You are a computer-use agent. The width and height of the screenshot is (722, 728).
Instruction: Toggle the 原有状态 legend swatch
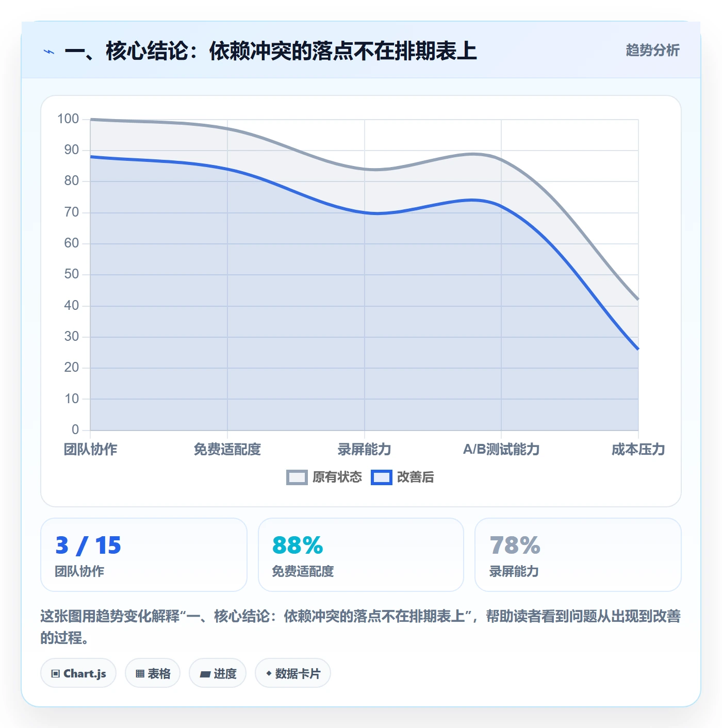[x=297, y=477]
